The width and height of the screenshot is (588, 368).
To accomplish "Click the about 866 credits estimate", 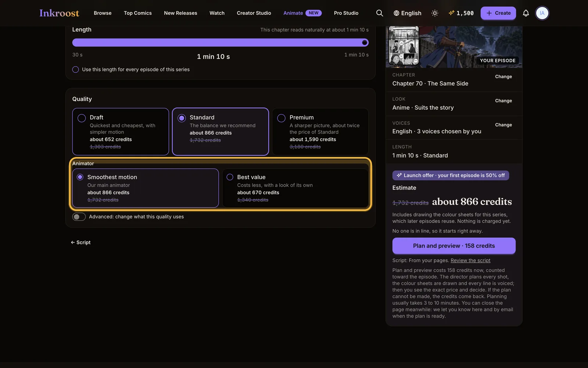I will point(472,202).
